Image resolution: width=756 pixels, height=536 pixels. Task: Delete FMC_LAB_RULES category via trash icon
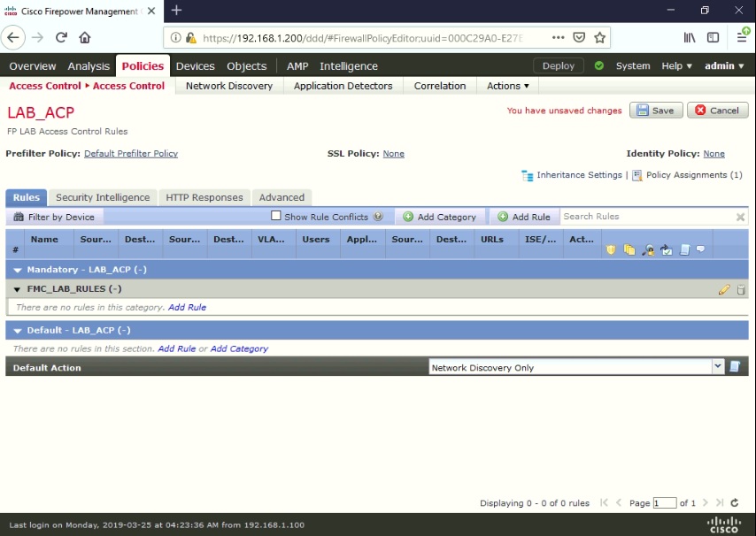741,289
